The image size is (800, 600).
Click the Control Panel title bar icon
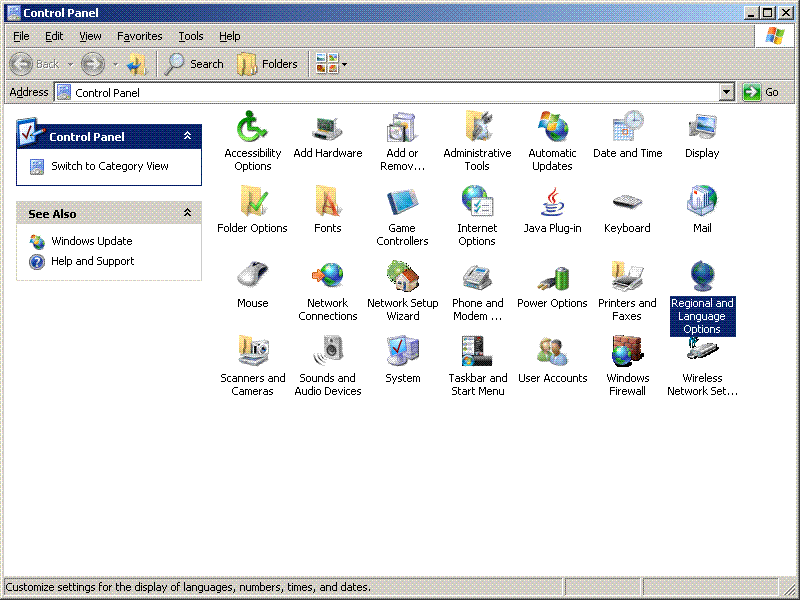click(13, 13)
